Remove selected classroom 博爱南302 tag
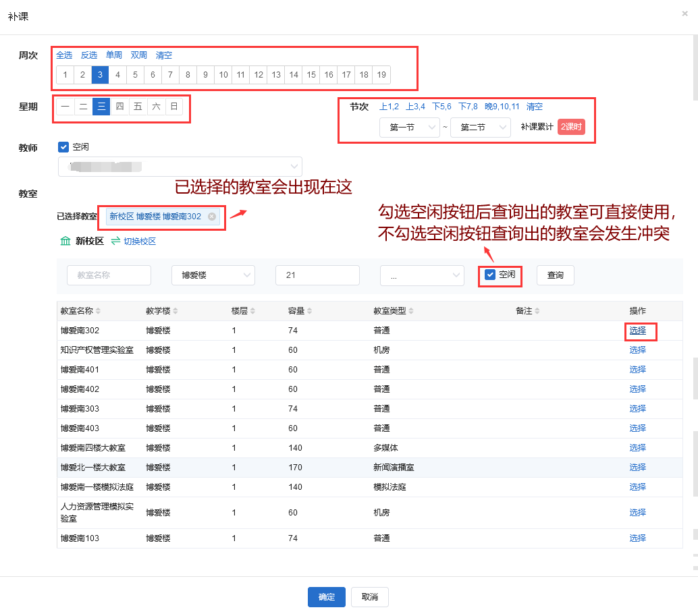 pyautogui.click(x=212, y=217)
